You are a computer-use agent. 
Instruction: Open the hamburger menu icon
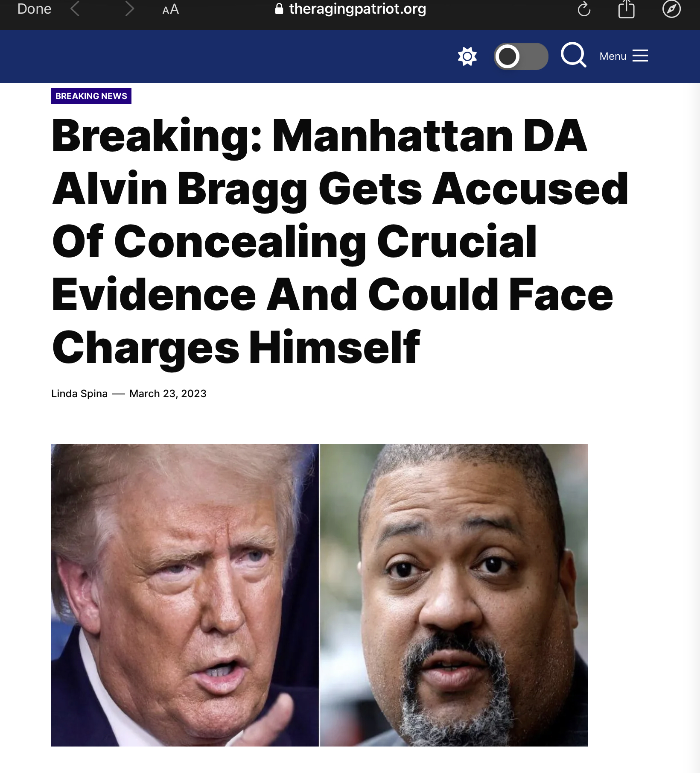[x=640, y=56]
